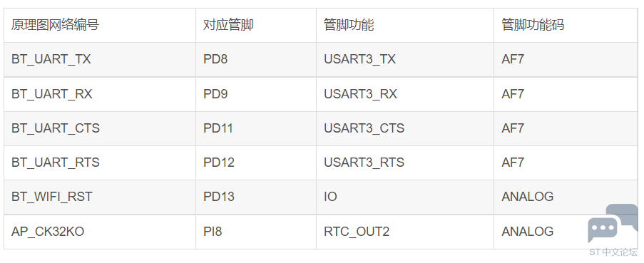Click the PD8 pin cell

[256, 59]
